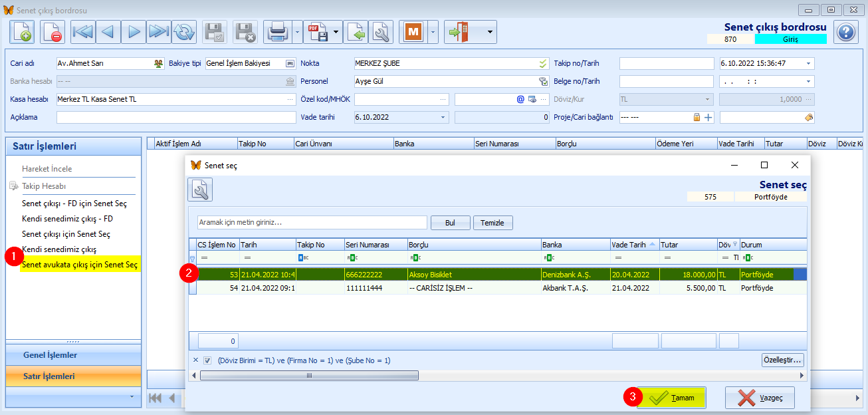This screenshot has height=415, width=868.
Task: Click the Temizle button
Action: pyautogui.click(x=492, y=223)
